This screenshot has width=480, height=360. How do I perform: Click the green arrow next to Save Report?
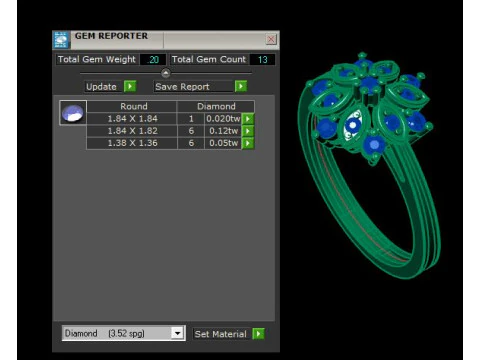tap(241, 86)
